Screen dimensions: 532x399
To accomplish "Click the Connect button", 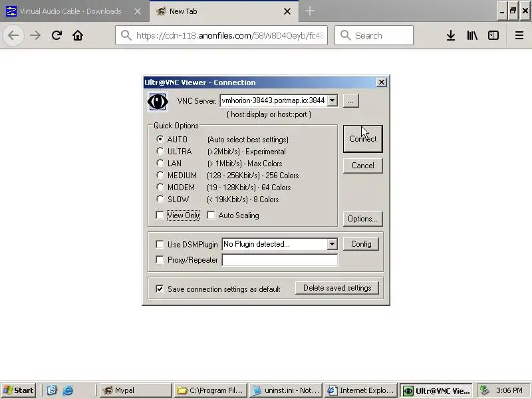I will pos(362,139).
